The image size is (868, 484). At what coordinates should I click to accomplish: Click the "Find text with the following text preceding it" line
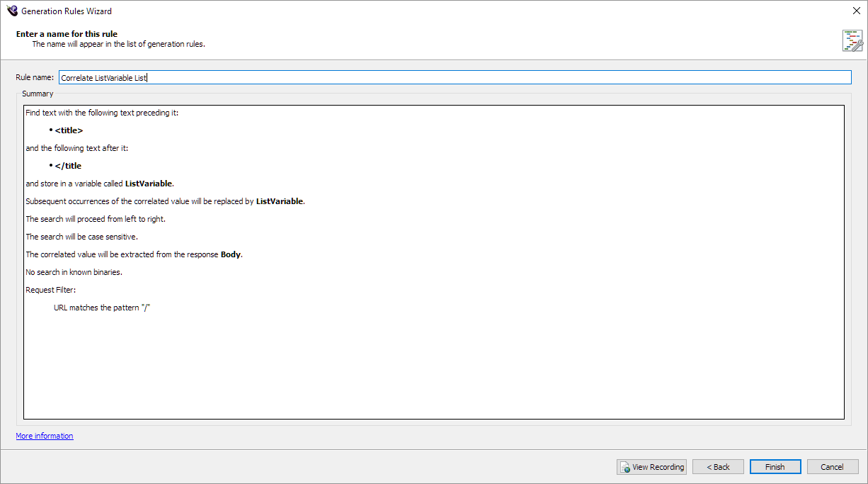102,113
